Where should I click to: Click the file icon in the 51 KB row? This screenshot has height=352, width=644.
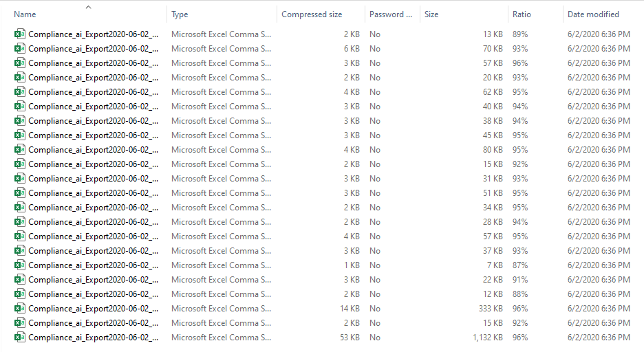click(x=19, y=192)
